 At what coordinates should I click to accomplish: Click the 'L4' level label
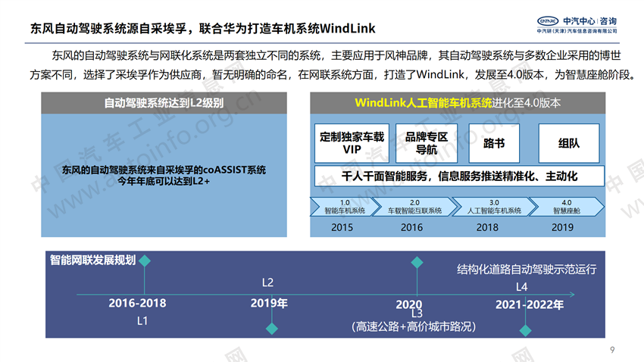(521, 287)
